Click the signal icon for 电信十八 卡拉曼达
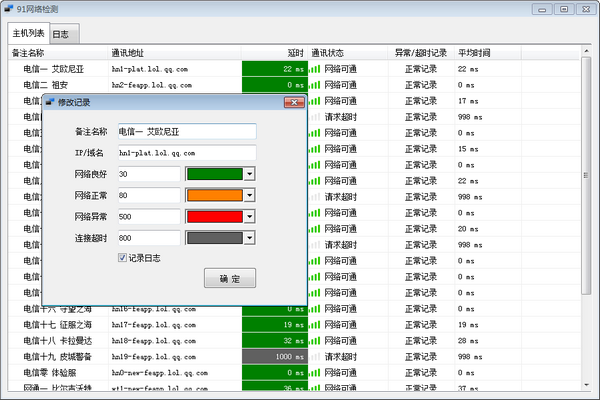 [315, 341]
